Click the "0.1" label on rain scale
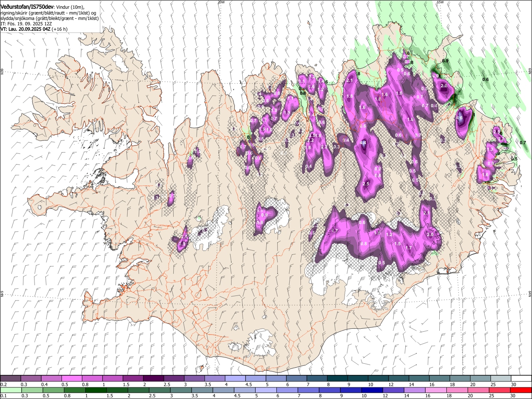Screen dimensions: 532x399 point(3,396)
